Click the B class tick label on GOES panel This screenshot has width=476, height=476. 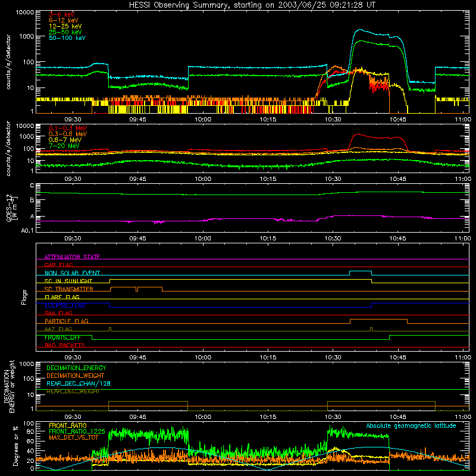point(32,201)
